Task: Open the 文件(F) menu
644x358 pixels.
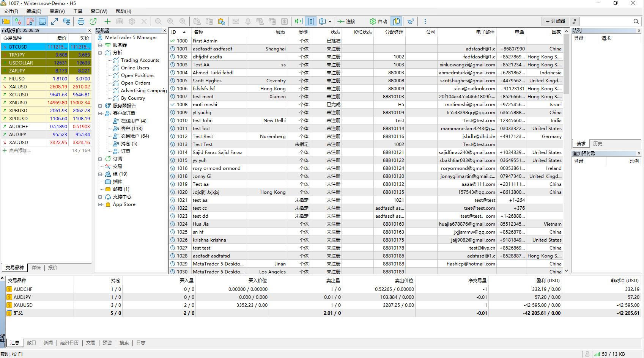Action: click(x=11, y=11)
